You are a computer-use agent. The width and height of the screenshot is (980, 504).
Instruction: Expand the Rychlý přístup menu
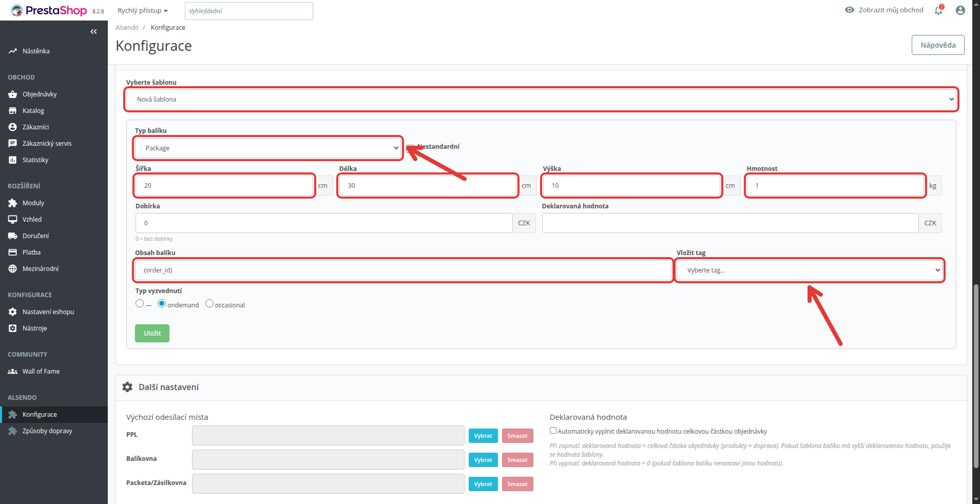click(143, 11)
